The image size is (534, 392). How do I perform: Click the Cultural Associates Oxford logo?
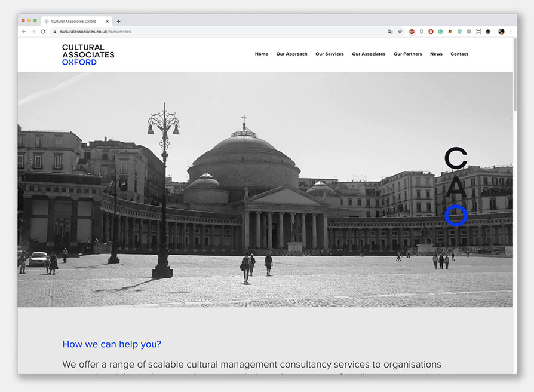[88, 54]
